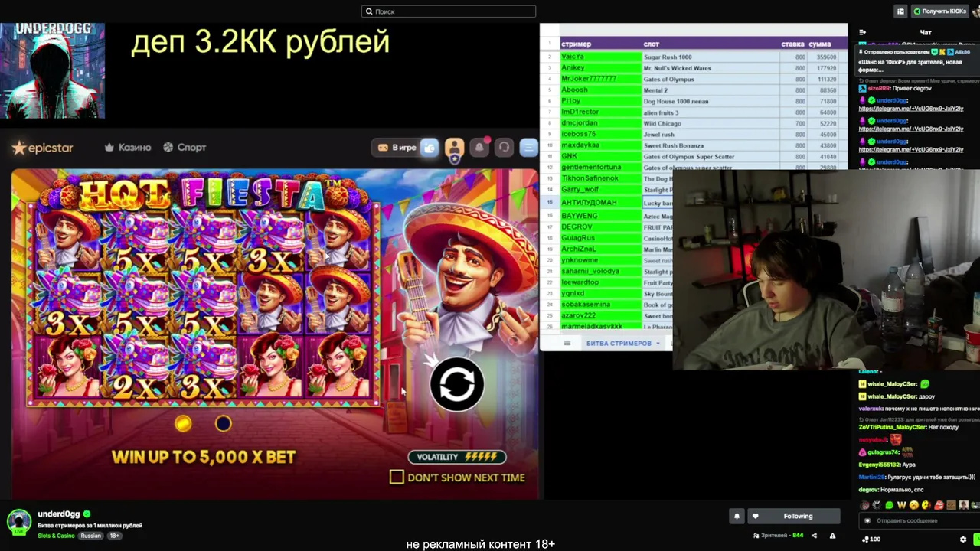Image resolution: width=980 pixels, height=551 pixels.
Task: Open the Спорт tab
Action: click(185, 148)
